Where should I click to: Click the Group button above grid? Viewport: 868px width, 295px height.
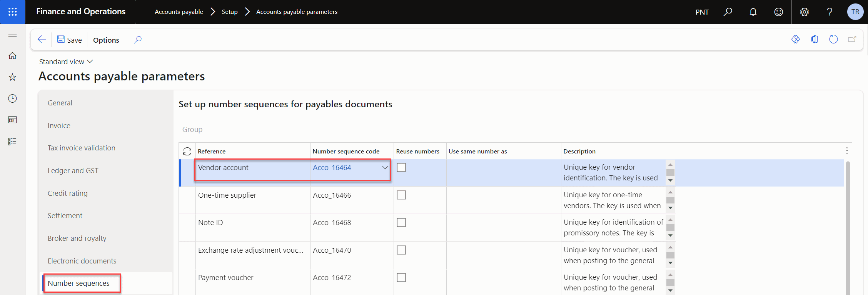point(192,130)
